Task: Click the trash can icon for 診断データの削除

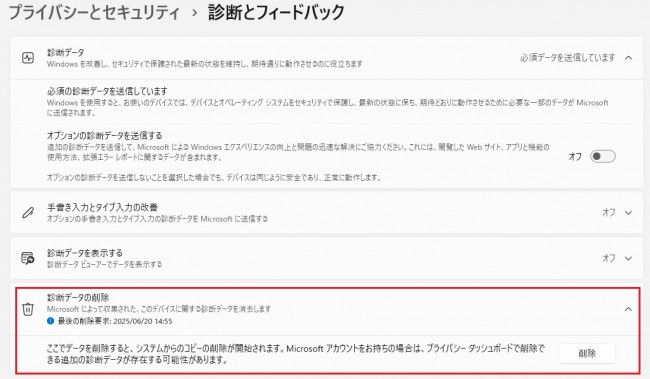Action: point(28,309)
